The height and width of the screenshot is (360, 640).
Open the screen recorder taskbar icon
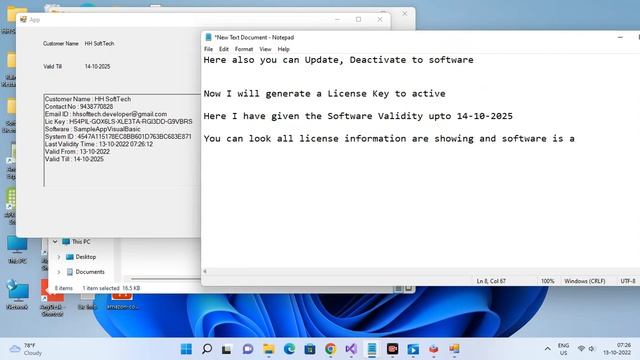[x=392, y=349]
